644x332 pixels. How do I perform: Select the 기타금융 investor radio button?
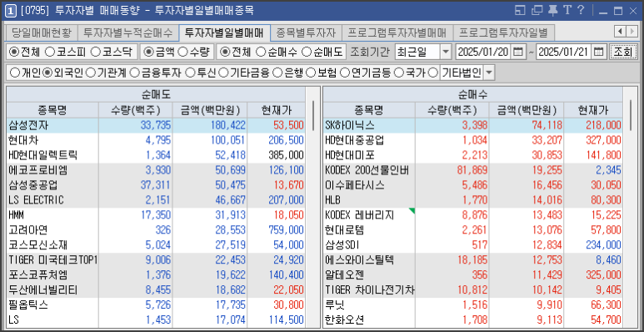(x=223, y=73)
